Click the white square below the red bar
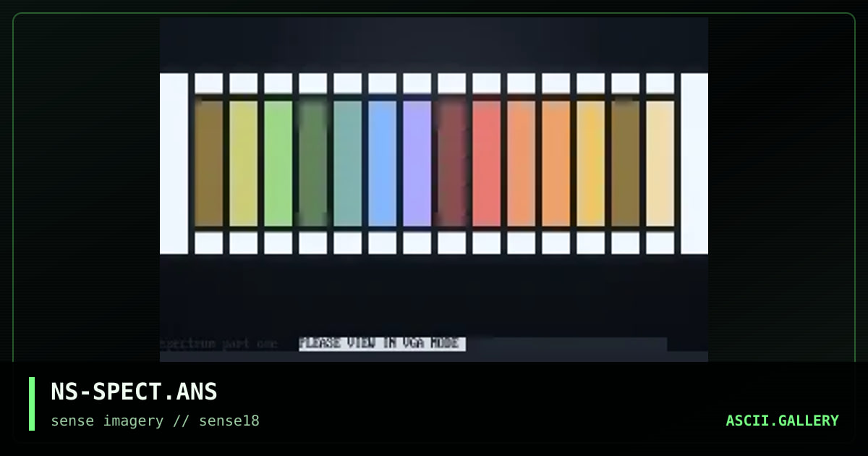The height and width of the screenshot is (456, 868). pos(486,242)
